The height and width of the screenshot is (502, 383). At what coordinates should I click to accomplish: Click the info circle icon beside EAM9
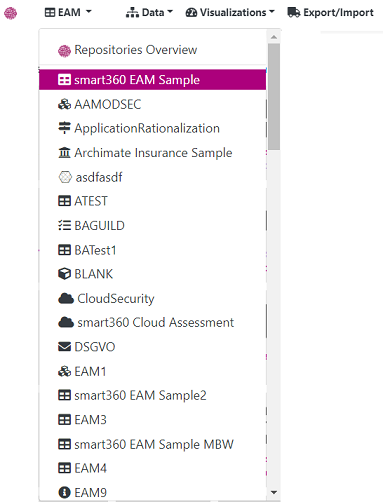coord(64,492)
